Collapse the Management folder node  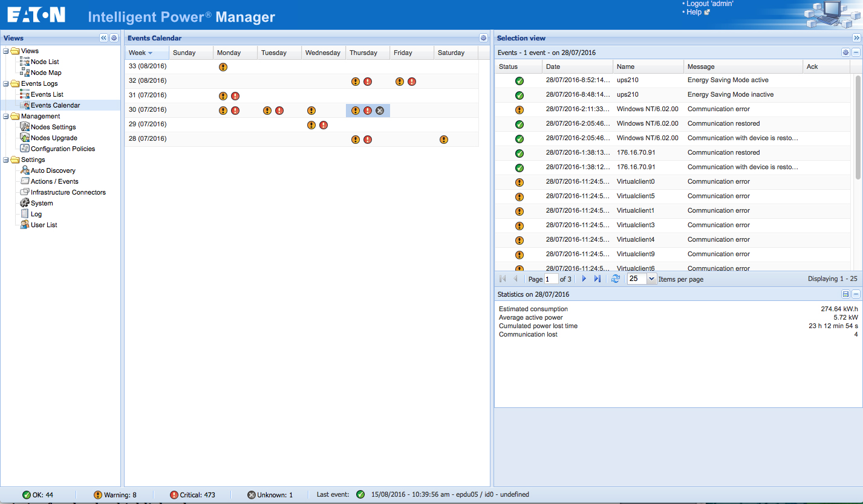[x=5, y=116]
